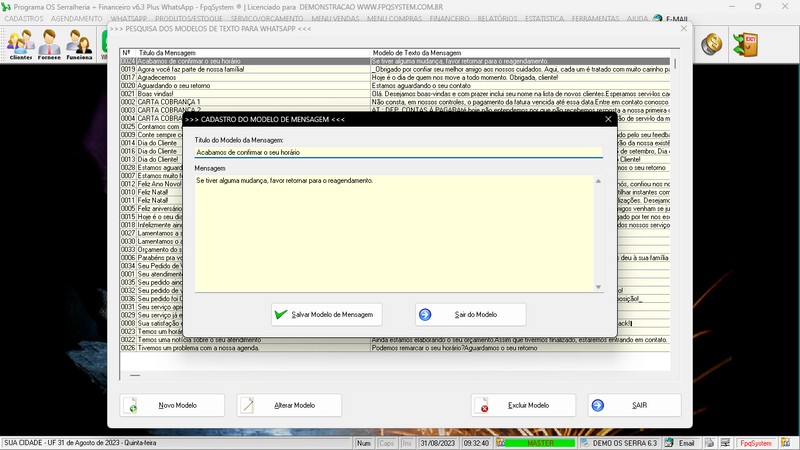The width and height of the screenshot is (800, 450).
Task: Open the WHATSAPP menu
Action: [129, 18]
